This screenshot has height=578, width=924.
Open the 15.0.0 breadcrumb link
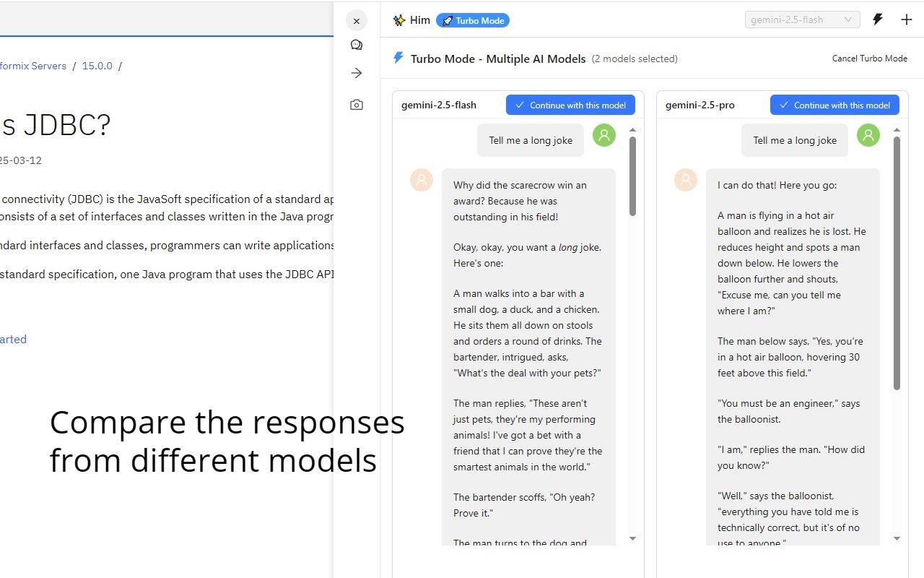97,66
